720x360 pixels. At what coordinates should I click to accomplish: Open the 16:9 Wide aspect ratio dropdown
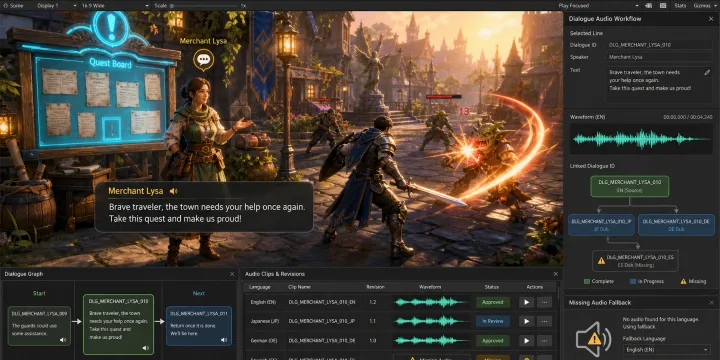pos(115,6)
